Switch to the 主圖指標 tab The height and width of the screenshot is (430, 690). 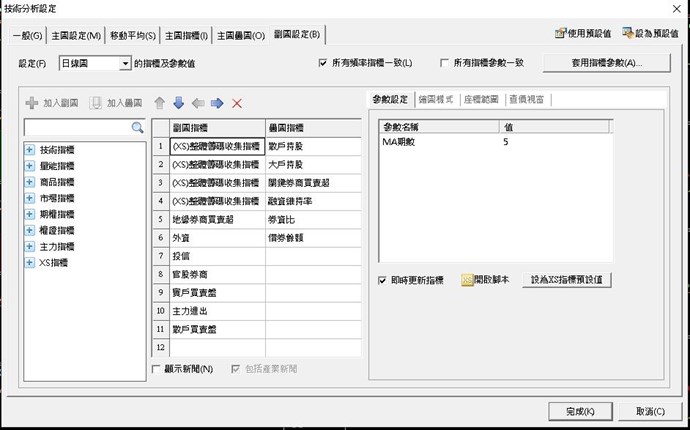[187, 36]
